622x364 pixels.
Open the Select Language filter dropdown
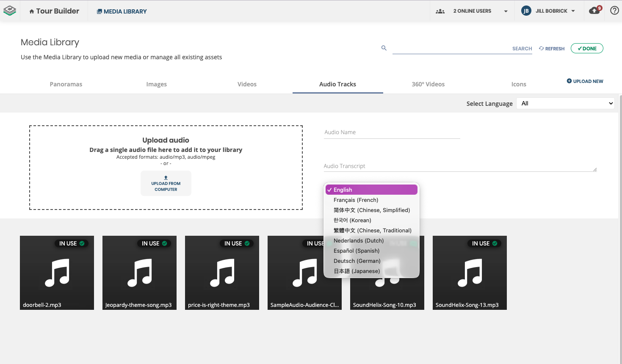(x=565, y=103)
